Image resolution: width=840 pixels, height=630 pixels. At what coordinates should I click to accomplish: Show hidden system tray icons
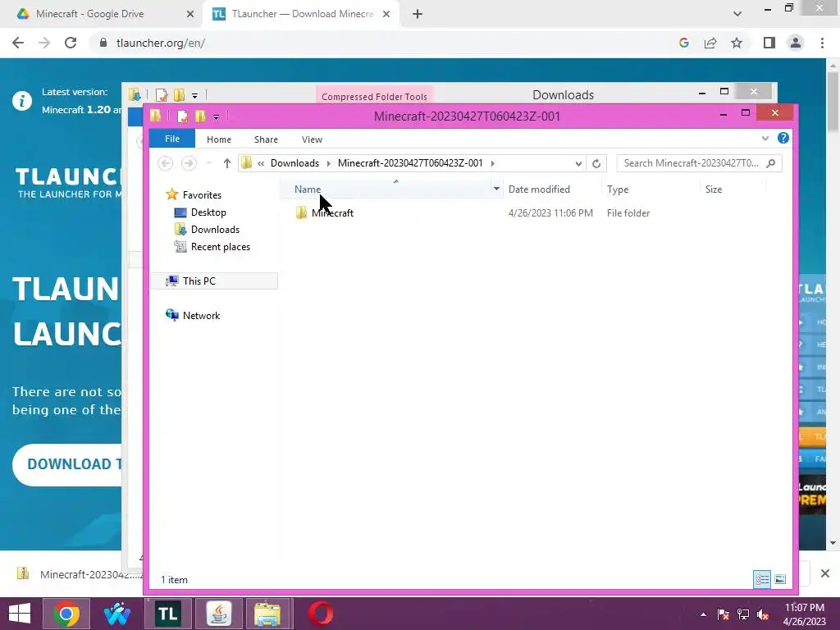point(703,614)
